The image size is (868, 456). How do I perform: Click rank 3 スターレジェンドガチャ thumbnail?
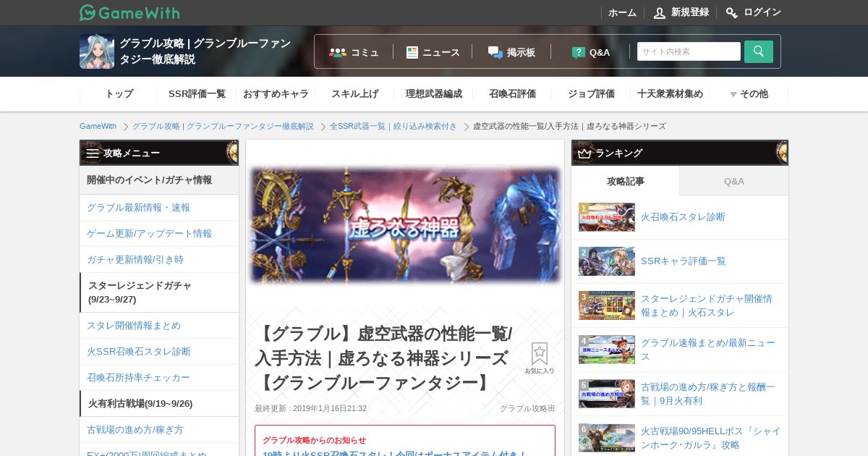pyautogui.click(x=607, y=305)
